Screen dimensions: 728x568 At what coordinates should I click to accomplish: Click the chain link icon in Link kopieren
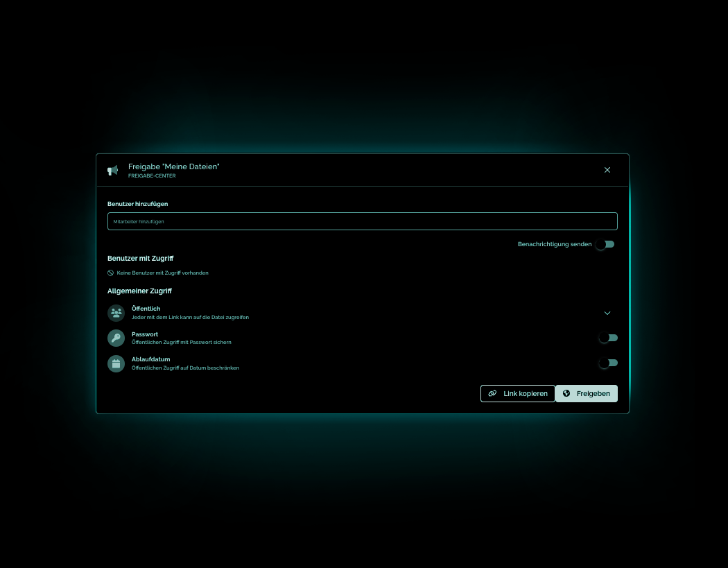pos(492,394)
